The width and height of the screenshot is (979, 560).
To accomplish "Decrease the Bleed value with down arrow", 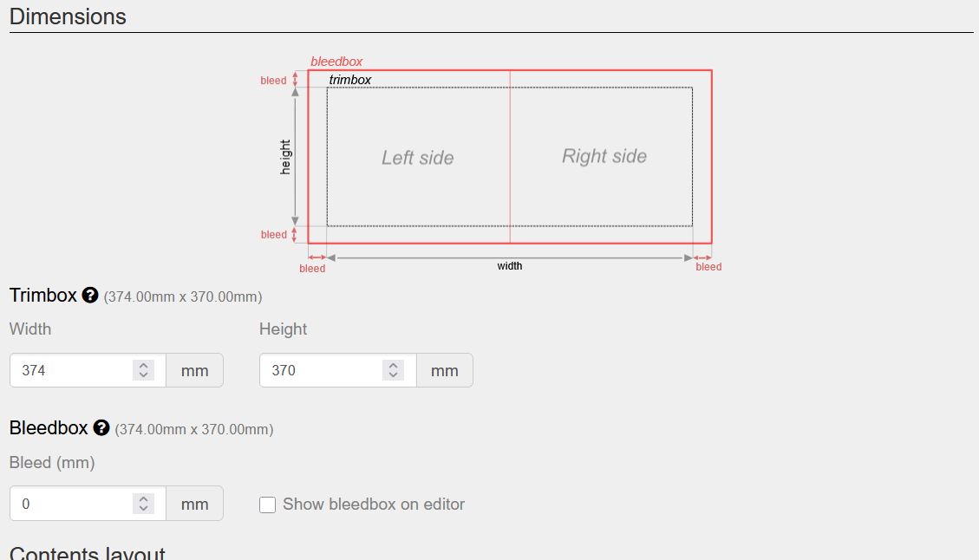I will (x=144, y=508).
